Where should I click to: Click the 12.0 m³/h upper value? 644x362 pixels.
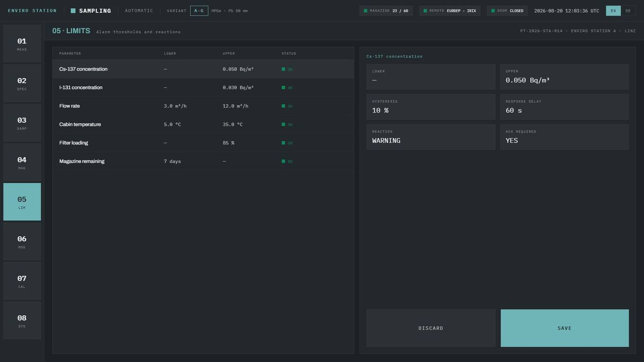pyautogui.click(x=235, y=106)
